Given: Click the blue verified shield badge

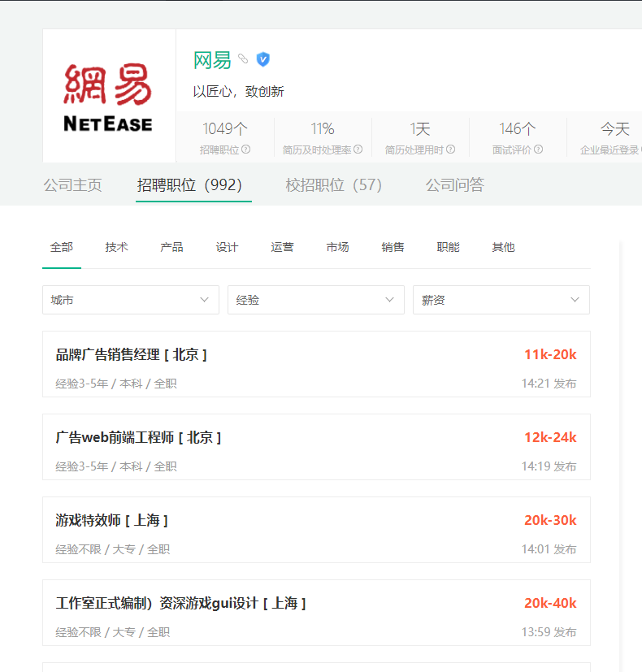Looking at the screenshot, I should pyautogui.click(x=262, y=59).
